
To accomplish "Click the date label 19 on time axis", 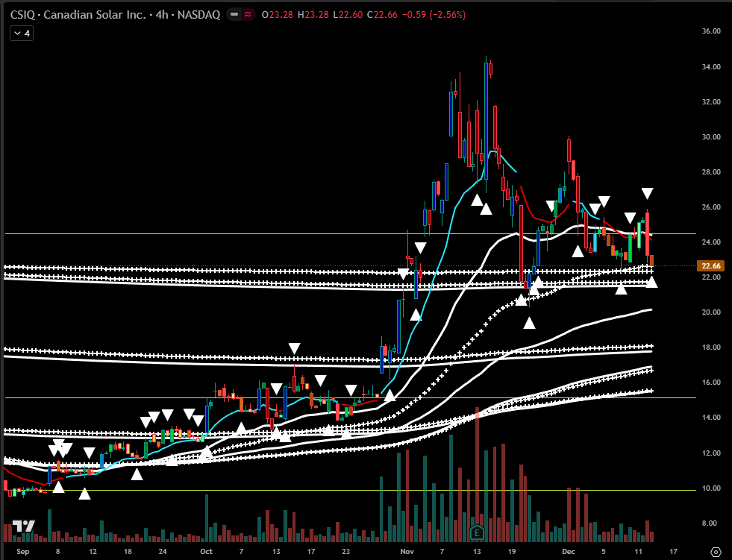I will (512, 552).
